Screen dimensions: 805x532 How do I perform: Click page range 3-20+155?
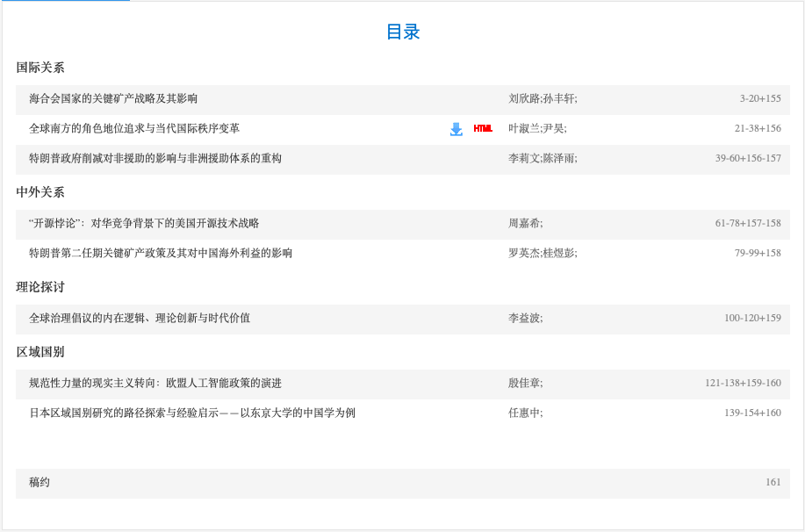(x=759, y=99)
